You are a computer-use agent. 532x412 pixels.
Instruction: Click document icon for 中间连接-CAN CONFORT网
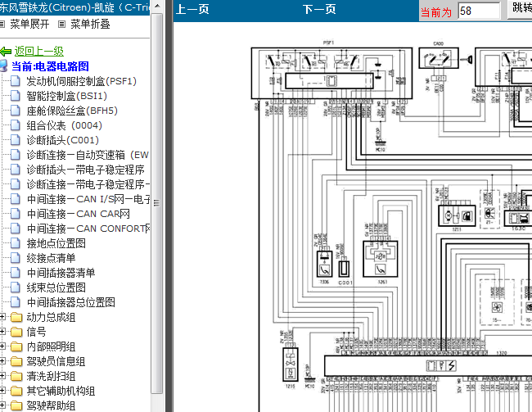[15, 229]
